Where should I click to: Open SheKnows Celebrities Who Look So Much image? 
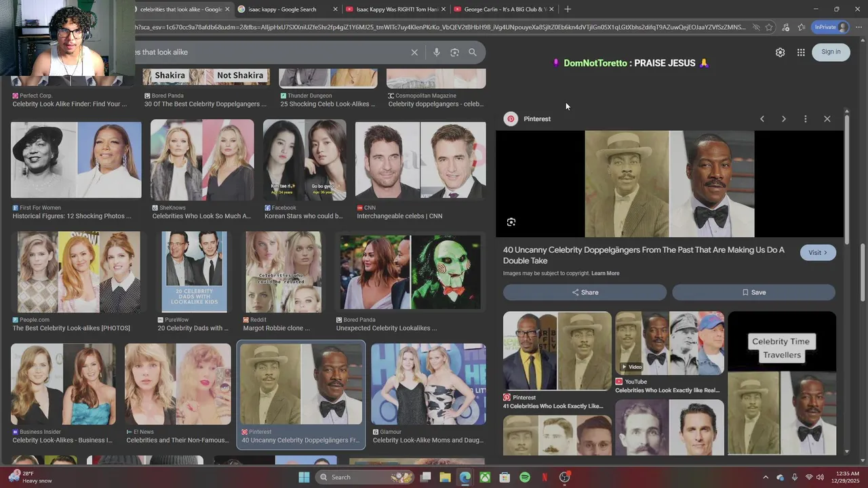pos(202,161)
